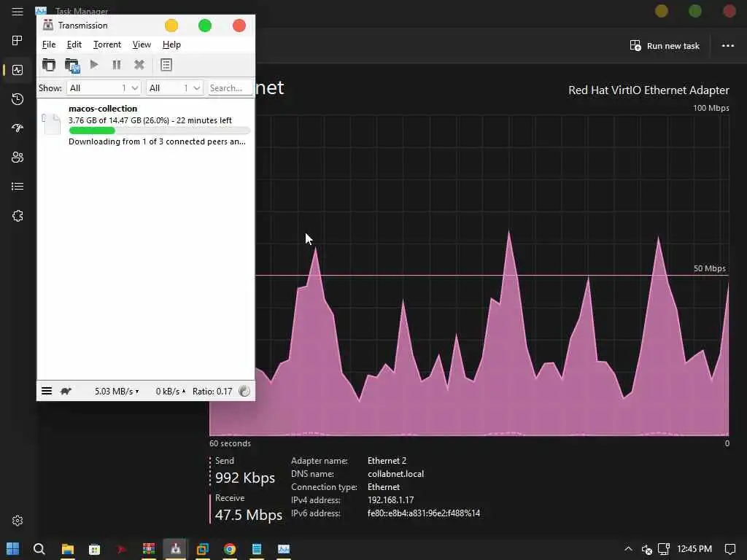Open the Edit menu in Transmission
Screen dimensions: 747x560
coord(74,44)
